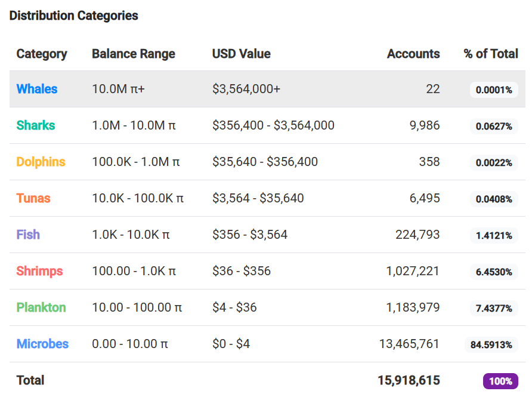Click the 100.0K - 1.0M π balance range
Viewport: 532px width, 394px height.
tap(136, 162)
